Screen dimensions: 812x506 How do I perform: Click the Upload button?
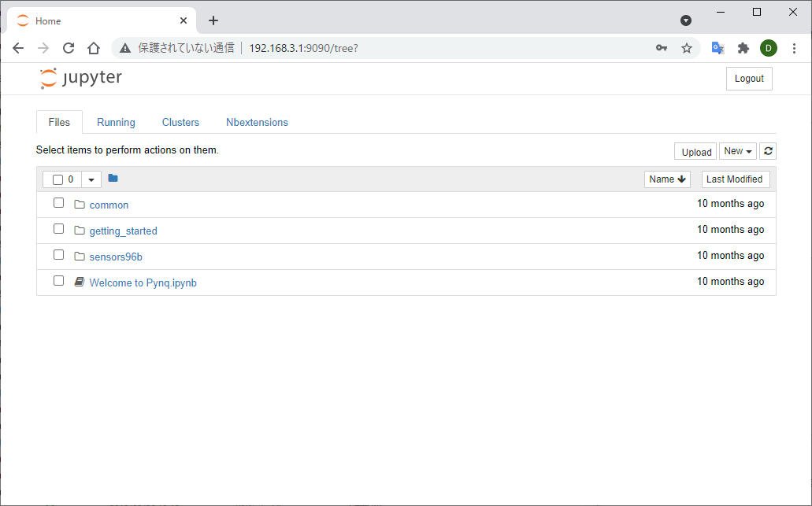pos(695,152)
